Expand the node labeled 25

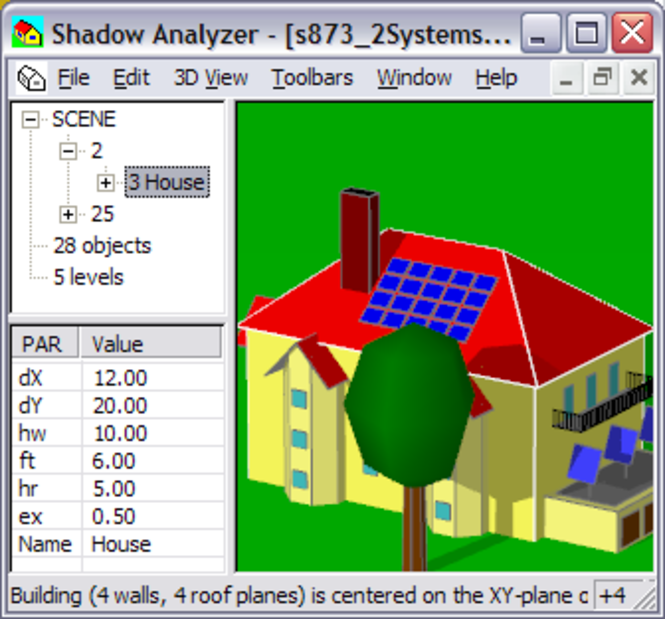(68, 214)
